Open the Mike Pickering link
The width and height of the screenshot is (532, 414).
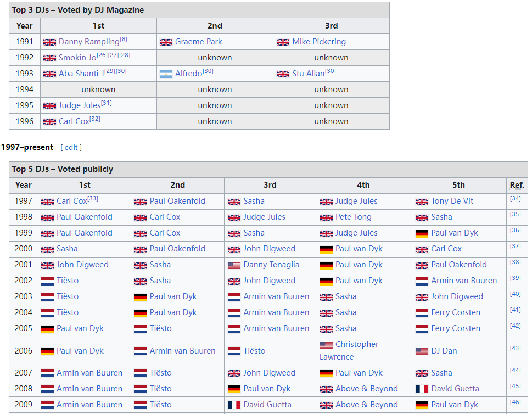(x=319, y=42)
